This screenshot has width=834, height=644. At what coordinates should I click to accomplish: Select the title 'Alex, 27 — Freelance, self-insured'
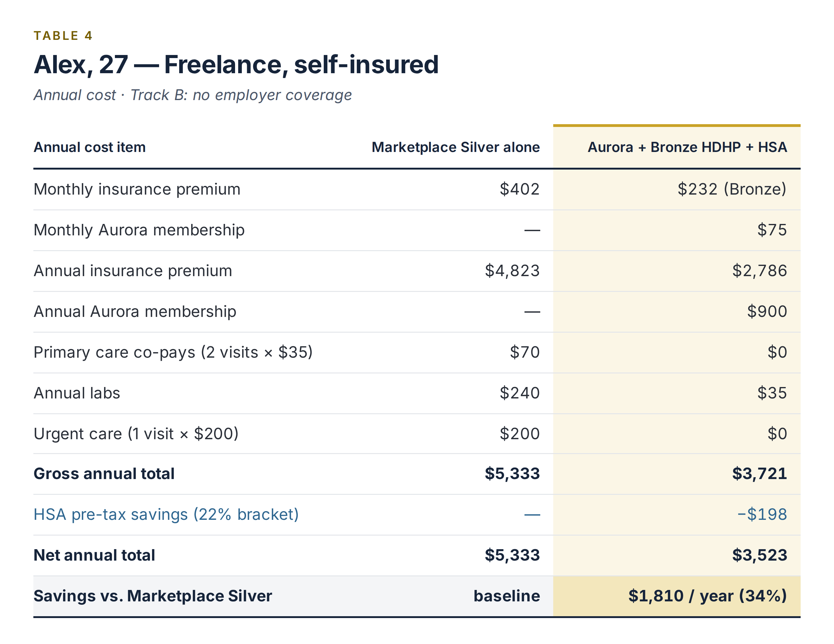point(236,65)
